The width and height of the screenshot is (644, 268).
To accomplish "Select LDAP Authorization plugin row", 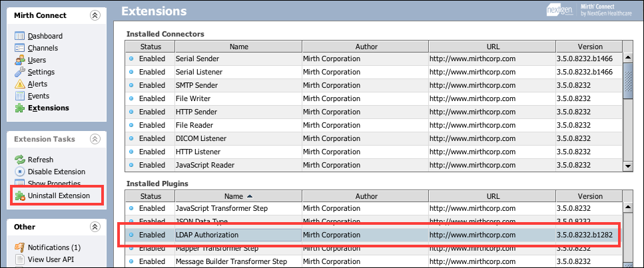I will [x=374, y=235].
